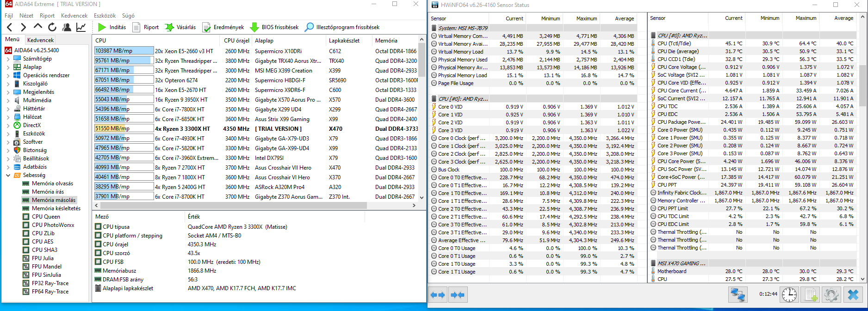
Task: Open the Adatbázis tree item
Action: point(35,167)
